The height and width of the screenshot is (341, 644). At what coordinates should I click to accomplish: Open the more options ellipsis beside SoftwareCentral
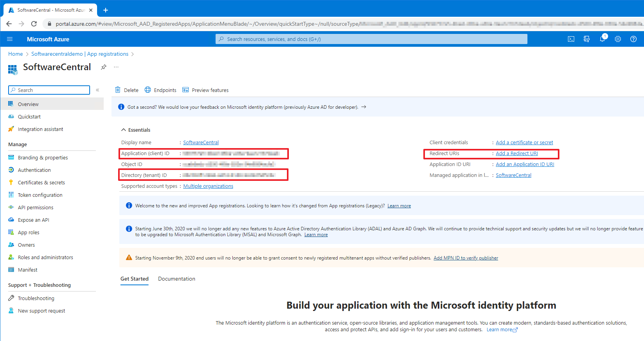tap(116, 67)
